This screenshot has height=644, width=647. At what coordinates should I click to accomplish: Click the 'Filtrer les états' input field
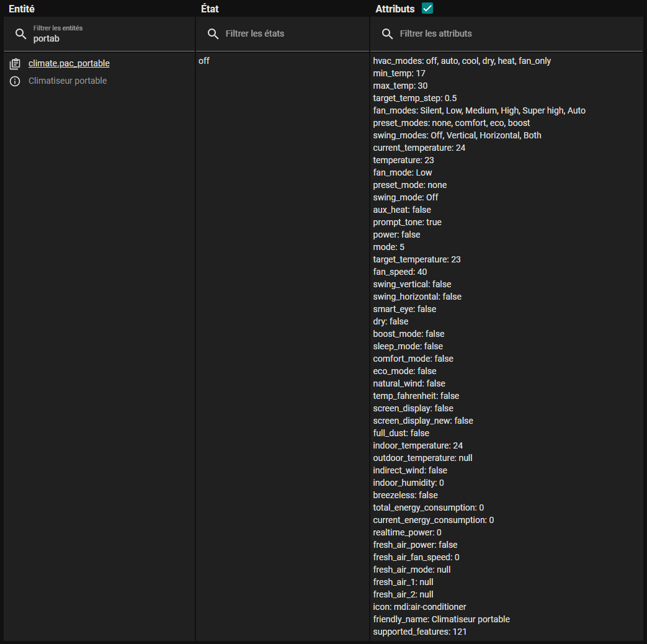click(292, 34)
